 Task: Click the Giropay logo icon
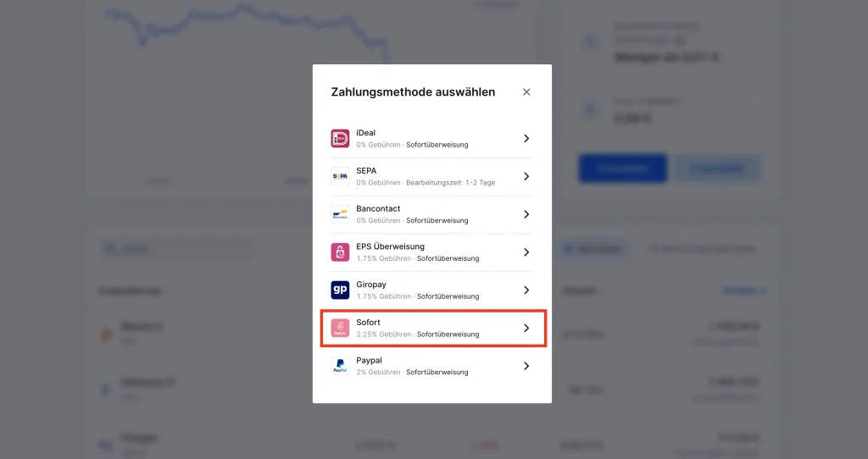[x=340, y=290]
